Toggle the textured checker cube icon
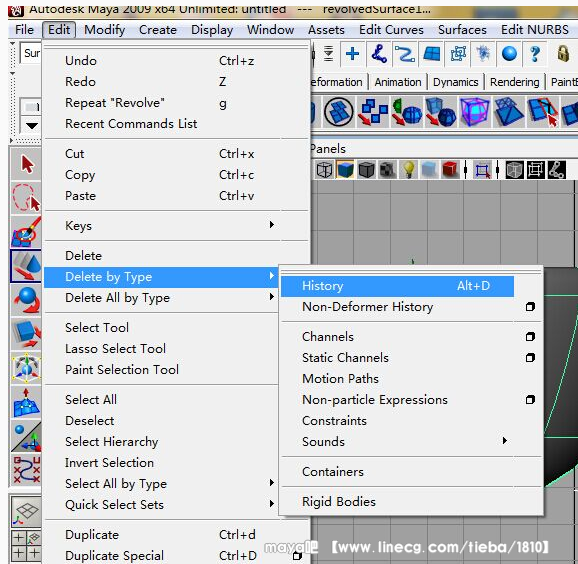Viewport: 578px width, 564px height. (x=387, y=170)
